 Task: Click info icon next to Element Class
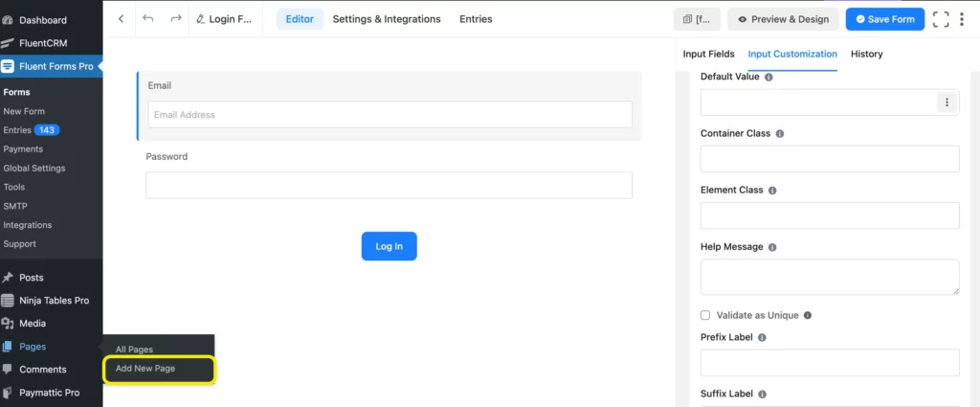pyautogui.click(x=772, y=190)
